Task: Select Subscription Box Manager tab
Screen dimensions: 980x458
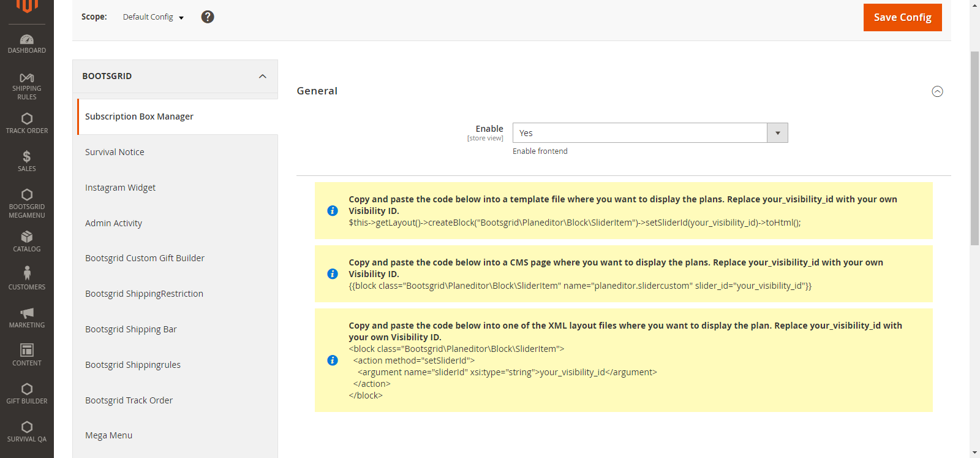Action: tap(178, 116)
